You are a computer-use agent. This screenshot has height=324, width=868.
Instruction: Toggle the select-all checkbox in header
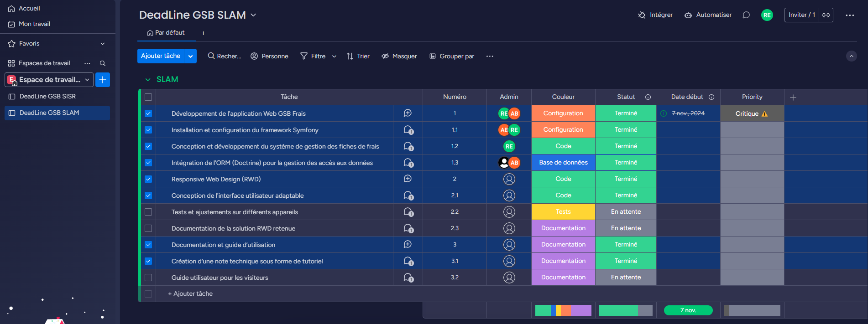coord(148,97)
